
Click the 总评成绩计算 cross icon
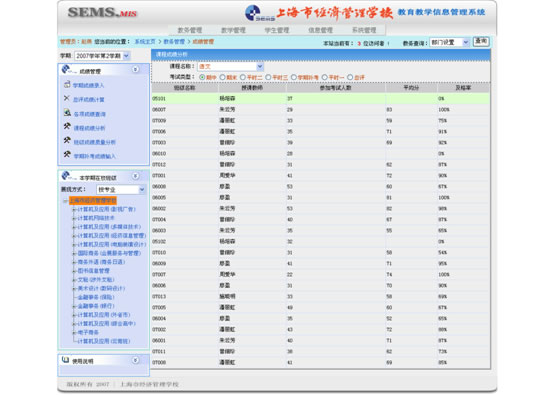coord(66,98)
